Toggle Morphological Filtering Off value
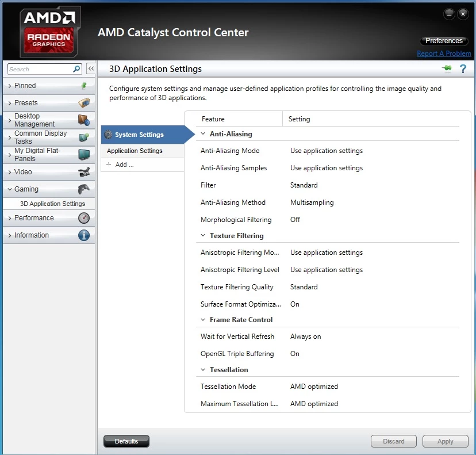Viewport: 476px width, 455px height. tap(295, 220)
